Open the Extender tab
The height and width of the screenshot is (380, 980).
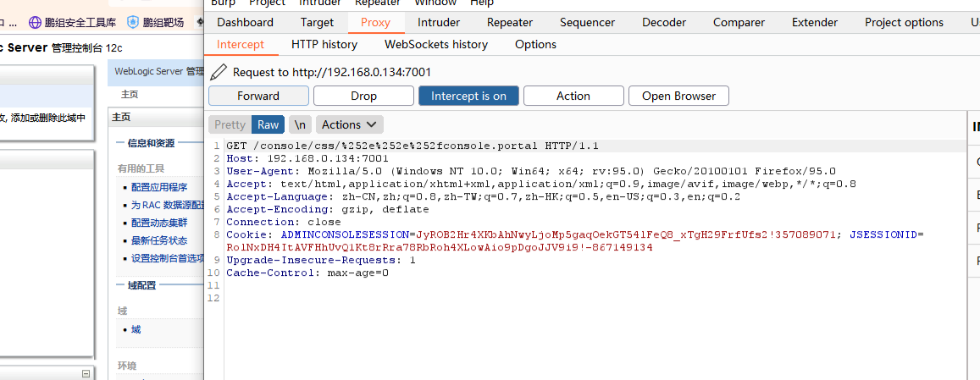815,23
